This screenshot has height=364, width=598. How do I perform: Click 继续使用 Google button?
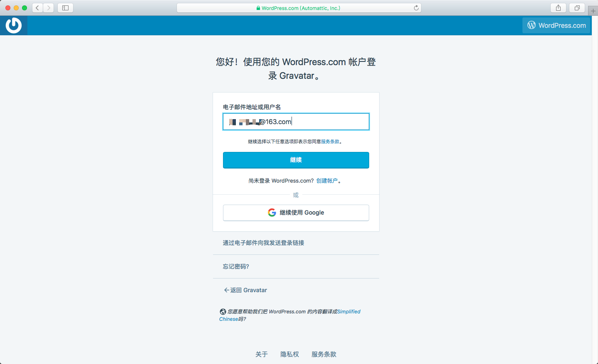pos(296,213)
